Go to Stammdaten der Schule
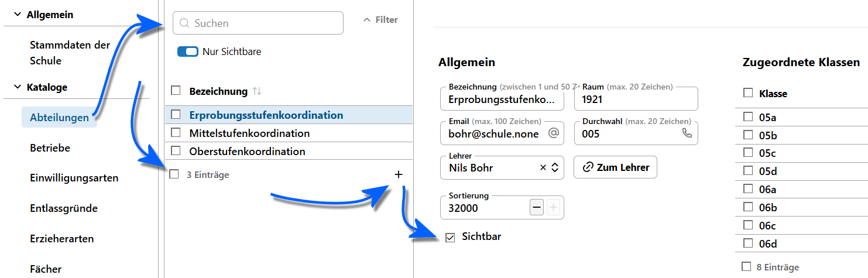Image resolution: width=868 pixels, height=278 pixels. pos(70,53)
